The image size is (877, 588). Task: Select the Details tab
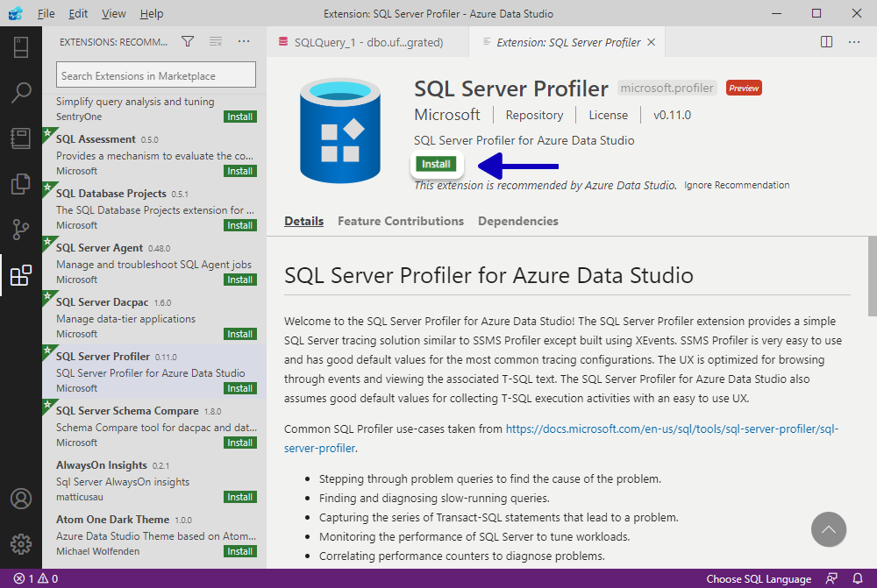pyautogui.click(x=303, y=221)
